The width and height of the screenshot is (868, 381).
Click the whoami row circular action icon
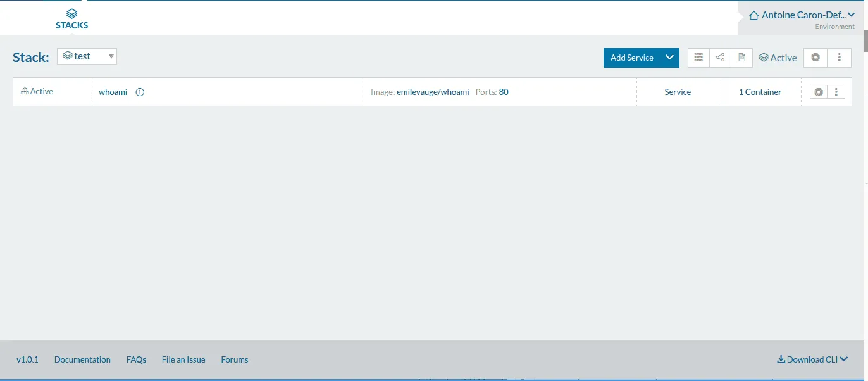click(x=819, y=92)
